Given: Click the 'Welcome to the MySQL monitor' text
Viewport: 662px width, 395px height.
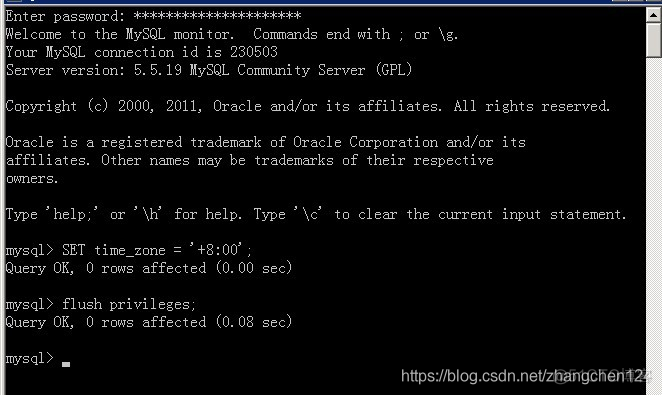Looking at the screenshot, I should 119,34.
